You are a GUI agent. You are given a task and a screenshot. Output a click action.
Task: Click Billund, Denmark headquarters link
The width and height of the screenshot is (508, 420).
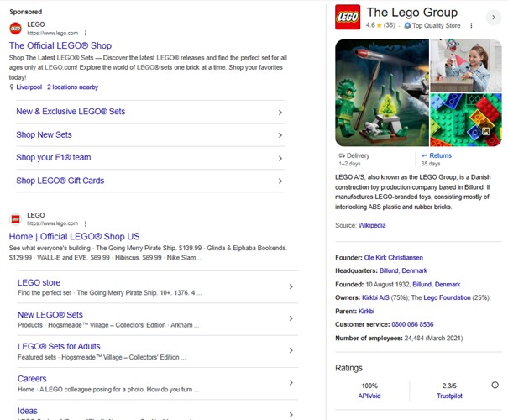click(x=403, y=270)
